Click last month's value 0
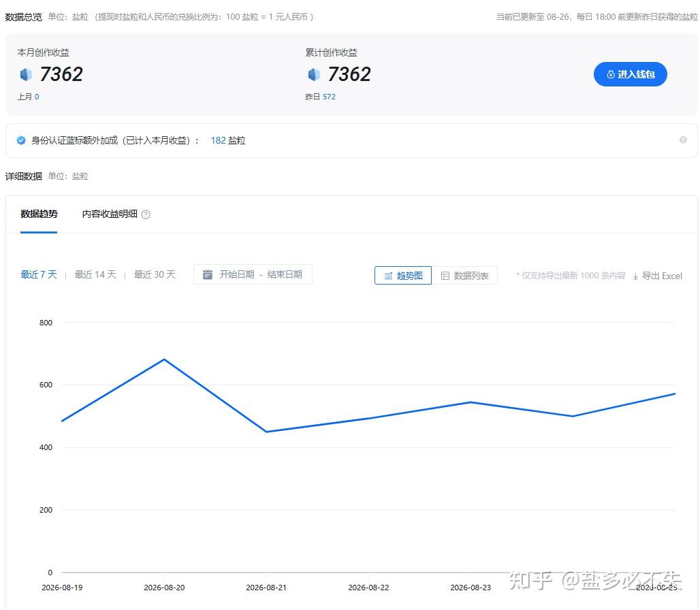The image size is (700, 610). 37,97
